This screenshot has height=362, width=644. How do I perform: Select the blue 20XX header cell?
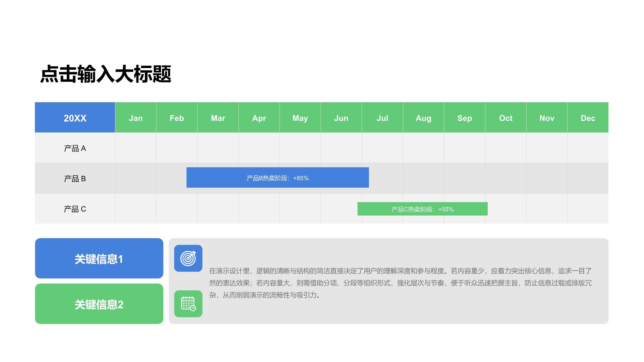(75, 117)
